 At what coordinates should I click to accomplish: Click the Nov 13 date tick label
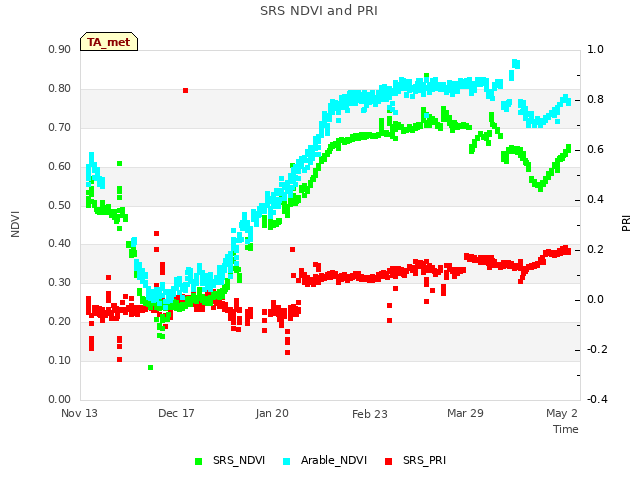coord(79,413)
